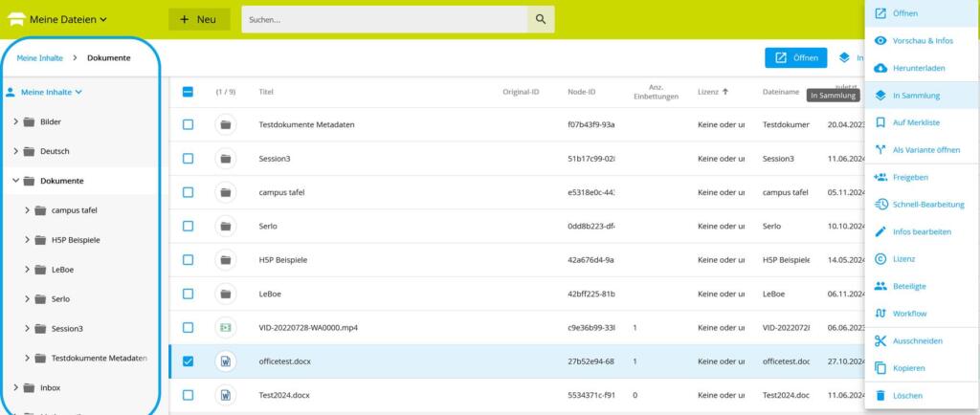Check the H5P Beispiele row checkbox
The height and width of the screenshot is (415, 980).
point(189,259)
